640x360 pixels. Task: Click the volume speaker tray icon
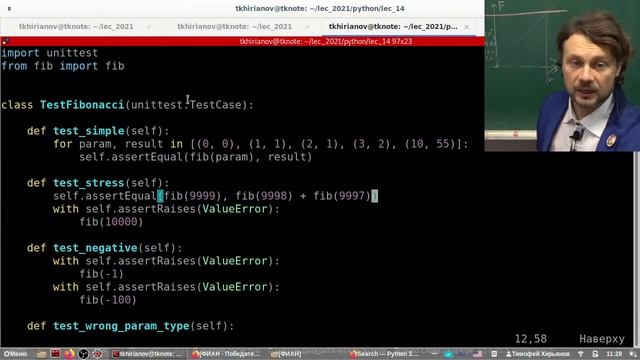[633, 354]
